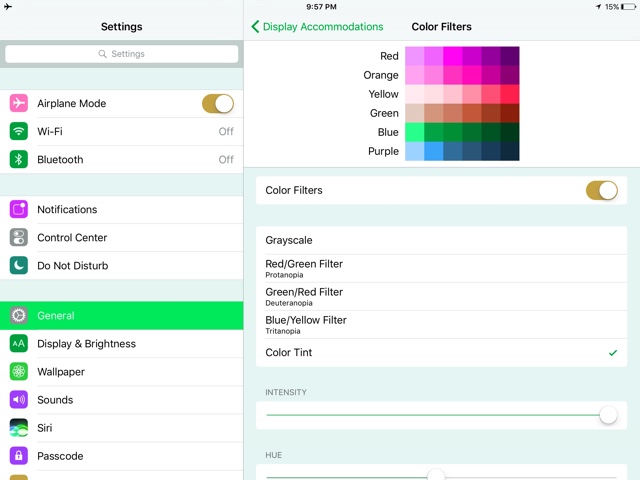Tap the airplane status bar icon

(x=8, y=7)
